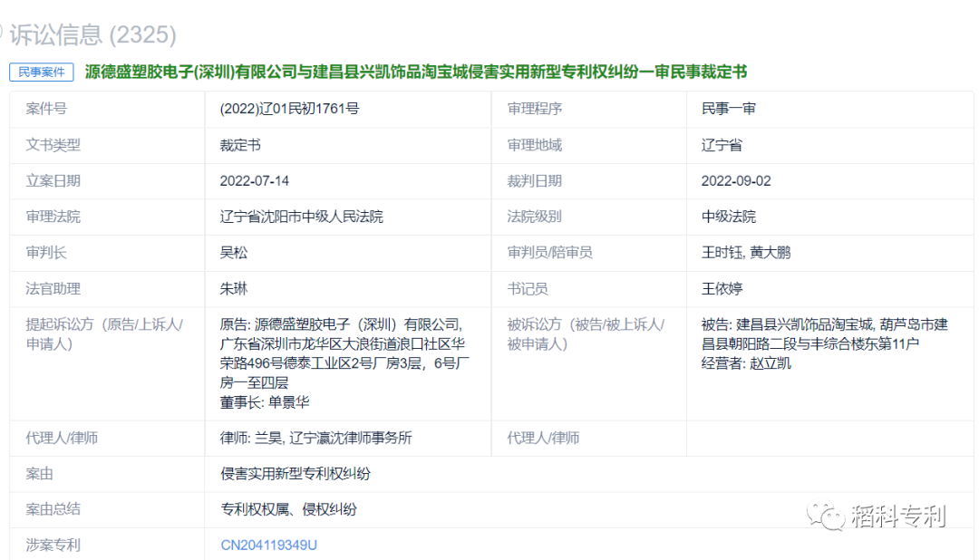The width and height of the screenshot is (979, 560).
Task: Select lawyer 兰昊, 辽宁瀛沈律师事务所
Action: [x=316, y=439]
